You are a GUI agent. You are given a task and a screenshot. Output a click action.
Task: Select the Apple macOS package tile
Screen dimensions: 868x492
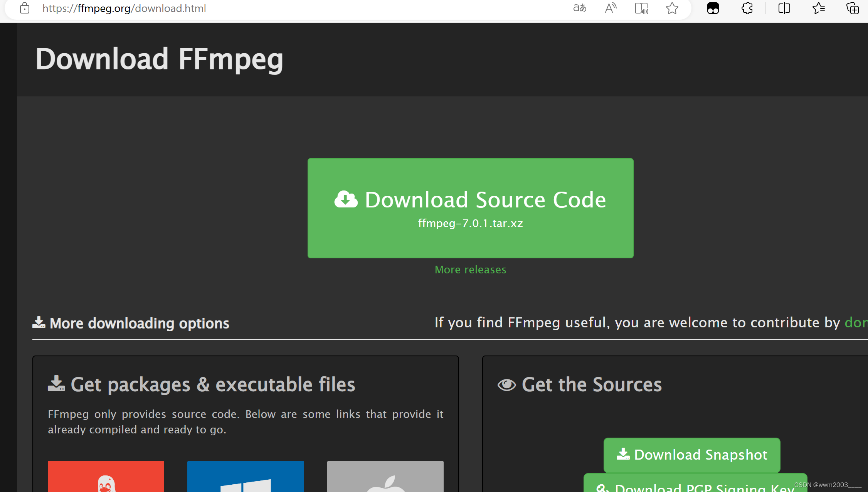[x=385, y=478]
